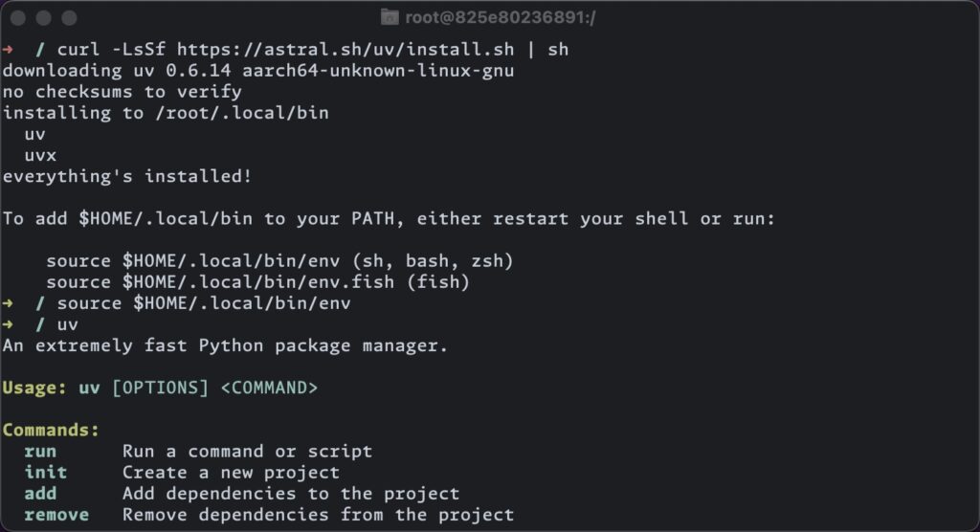The height and width of the screenshot is (532, 980).
Task: Select the 'add' command entry
Action: tap(40, 494)
